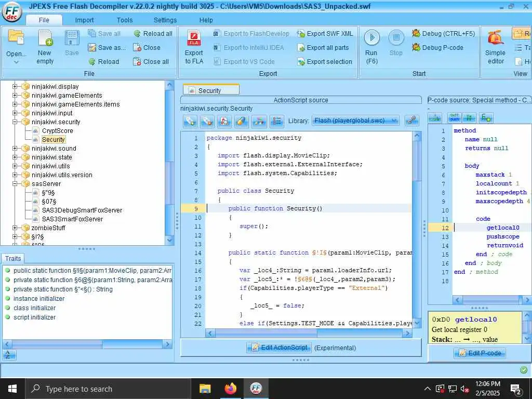The width and height of the screenshot is (532, 399).
Task: Click the ActionScript source horizontal scrollbar
Action: [x=309, y=333]
